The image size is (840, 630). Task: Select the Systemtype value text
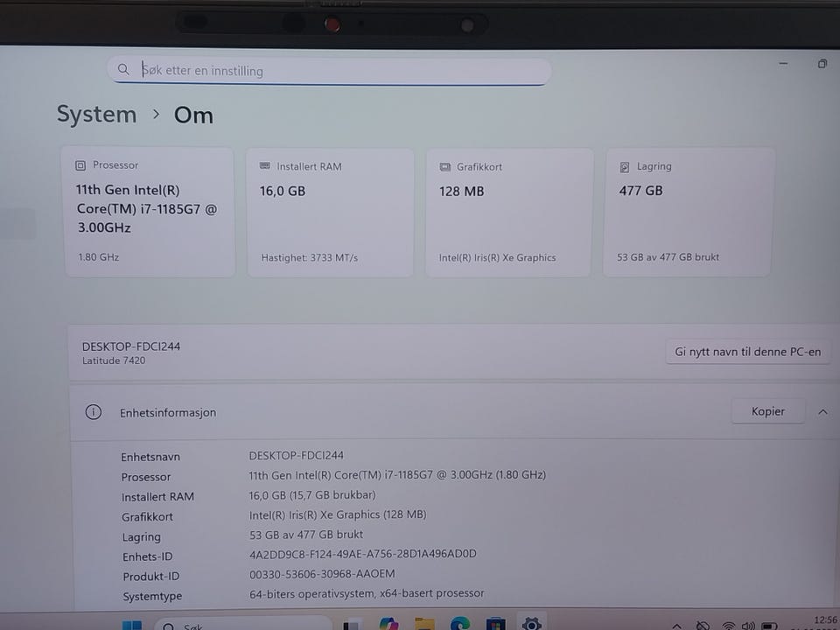[367, 593]
